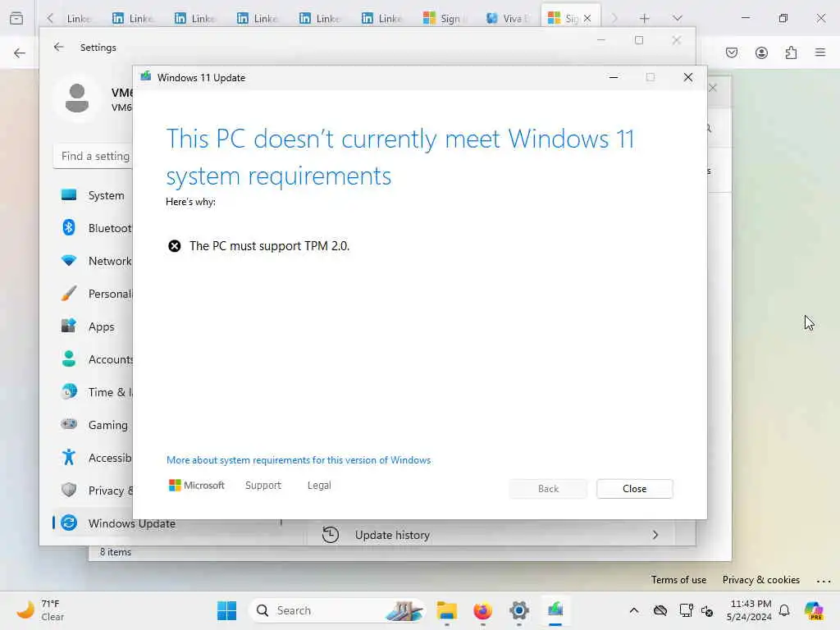This screenshot has height=630, width=840.
Task: Click the Microsoft logo in update dialog
Action: 197,486
